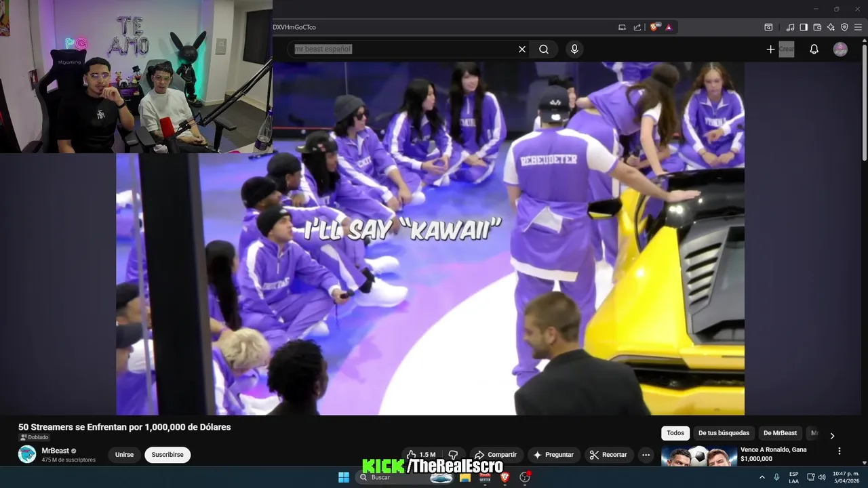
Task: Select the Todos filter chip
Action: 675,433
